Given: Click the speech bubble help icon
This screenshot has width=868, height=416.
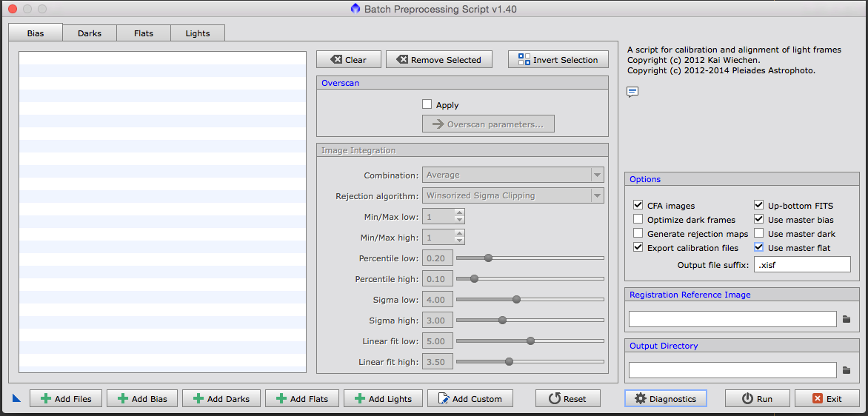Looking at the screenshot, I should [632, 92].
